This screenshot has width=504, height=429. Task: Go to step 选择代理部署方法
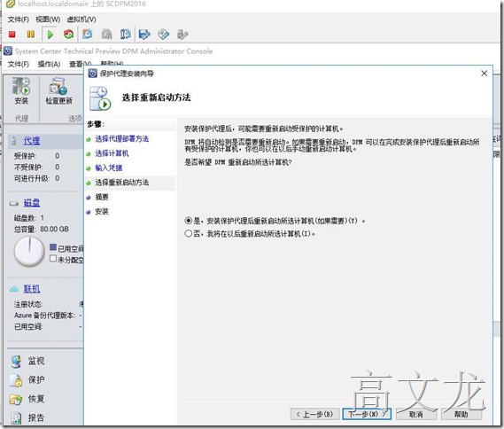coord(122,139)
